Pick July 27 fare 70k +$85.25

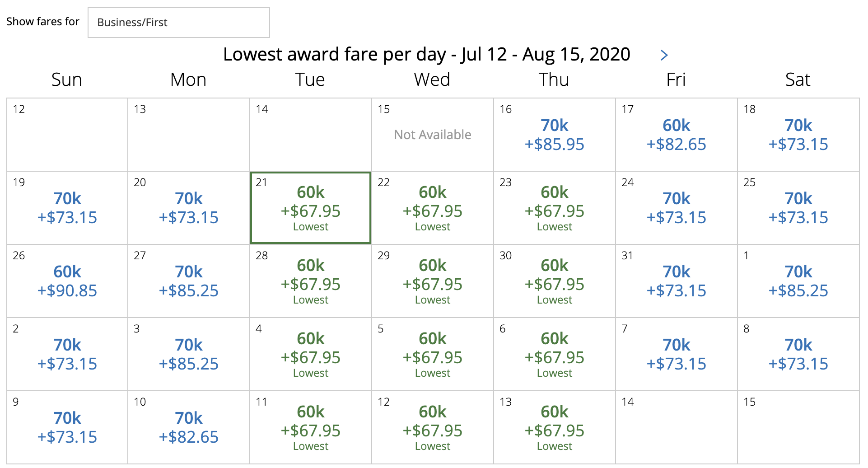coord(189,281)
